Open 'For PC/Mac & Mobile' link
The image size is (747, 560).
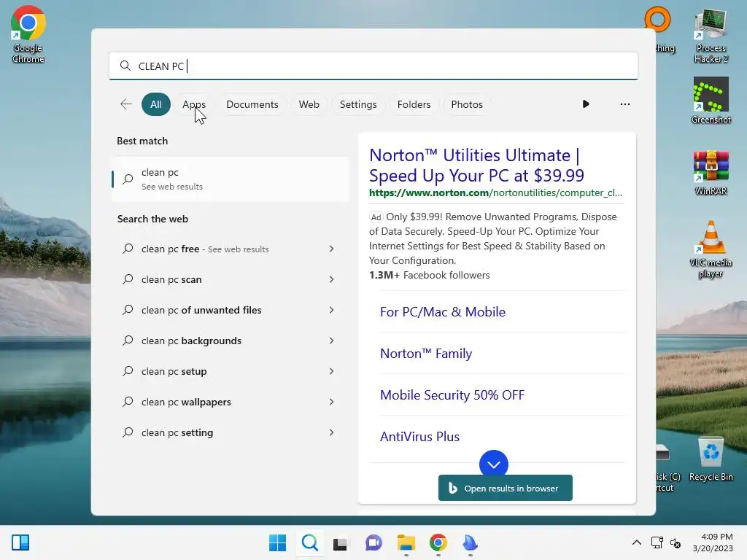click(443, 312)
